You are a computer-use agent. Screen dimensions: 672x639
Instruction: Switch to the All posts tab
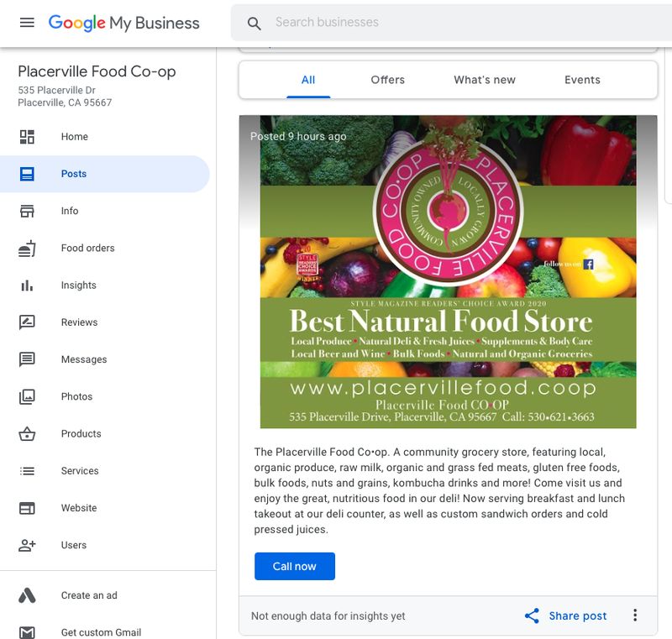tap(308, 80)
